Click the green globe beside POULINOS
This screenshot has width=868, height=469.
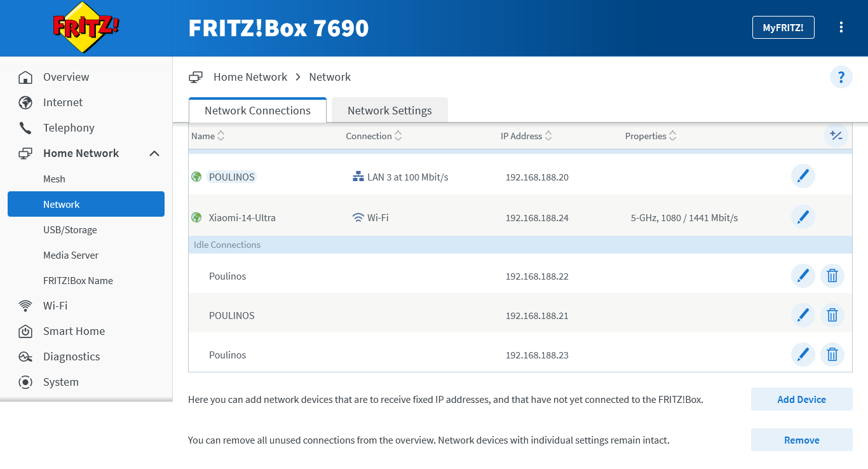(196, 177)
